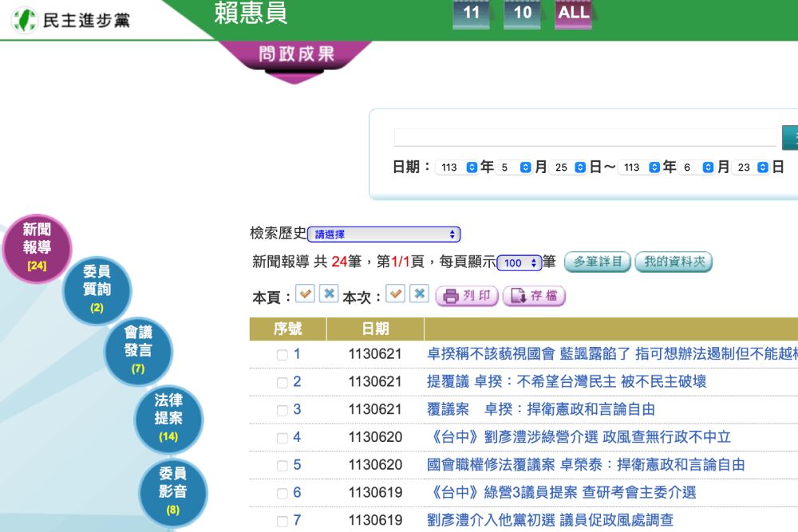798x532 pixels.
Task: Click the 民主進步黨 party logo
Action: click(x=71, y=21)
